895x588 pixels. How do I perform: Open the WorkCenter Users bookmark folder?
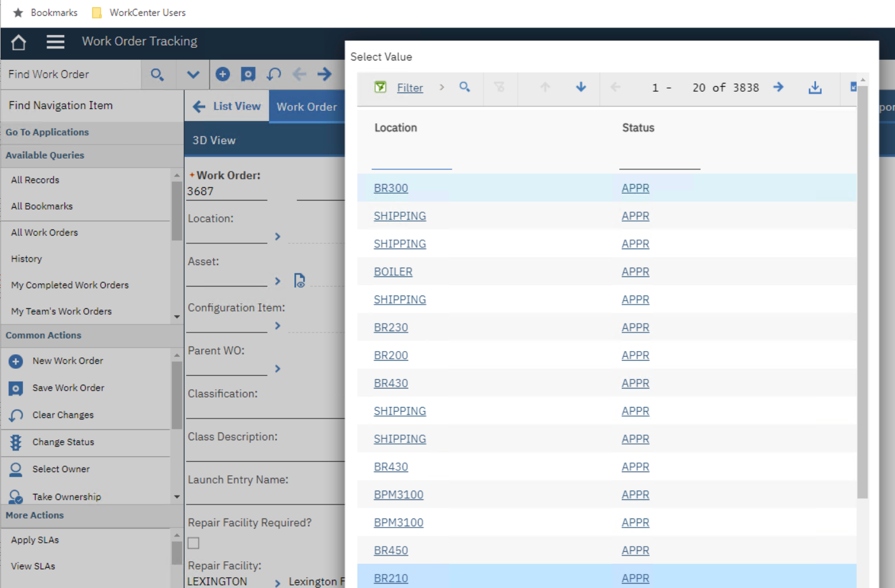tap(139, 13)
